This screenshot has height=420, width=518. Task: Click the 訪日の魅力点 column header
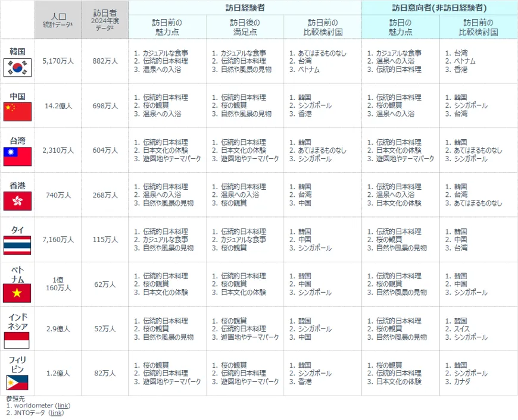[400, 27]
